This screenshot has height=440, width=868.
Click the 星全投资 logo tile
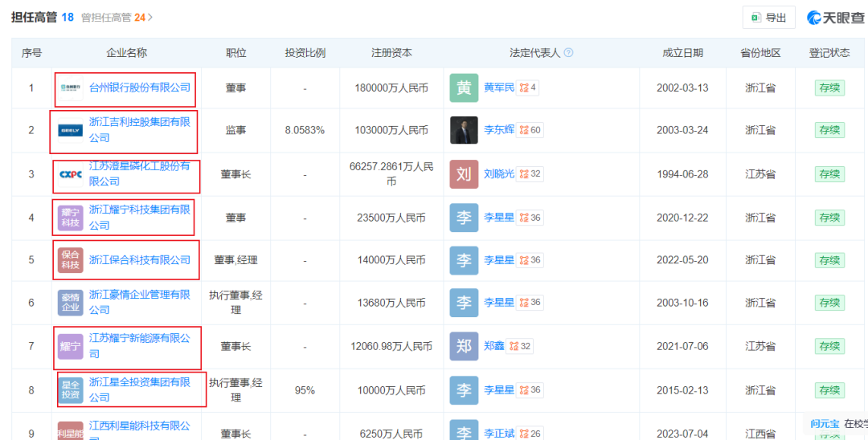[x=70, y=390]
